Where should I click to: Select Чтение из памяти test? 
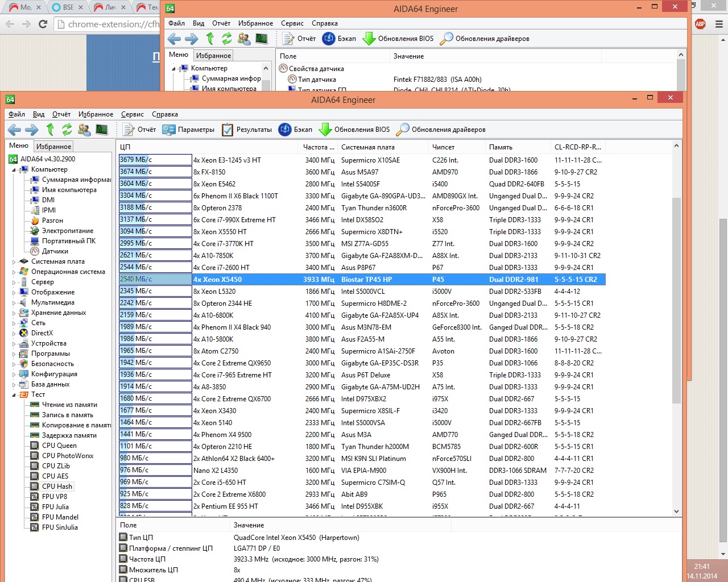[69, 405]
